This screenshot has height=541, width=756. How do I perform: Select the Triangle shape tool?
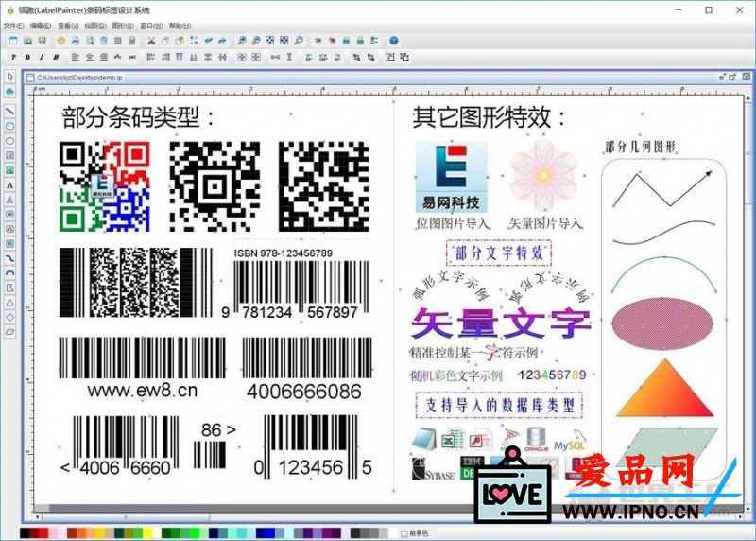pos(9,303)
